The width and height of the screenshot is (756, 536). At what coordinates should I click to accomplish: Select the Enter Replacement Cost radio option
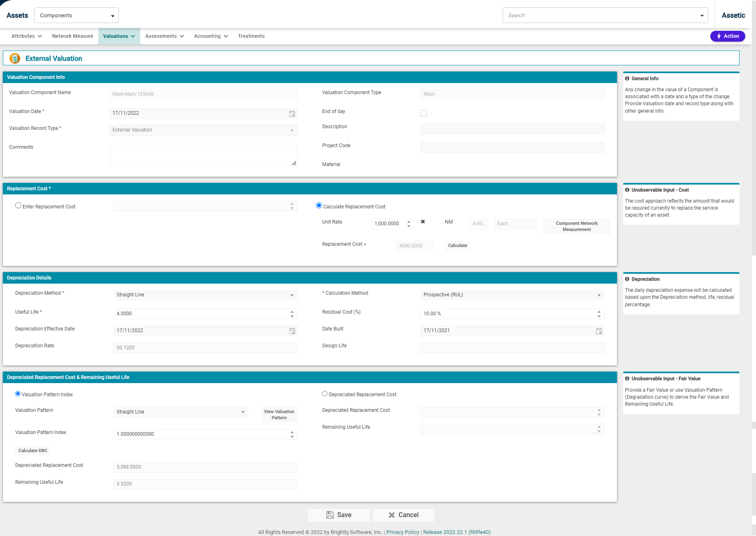click(x=18, y=206)
